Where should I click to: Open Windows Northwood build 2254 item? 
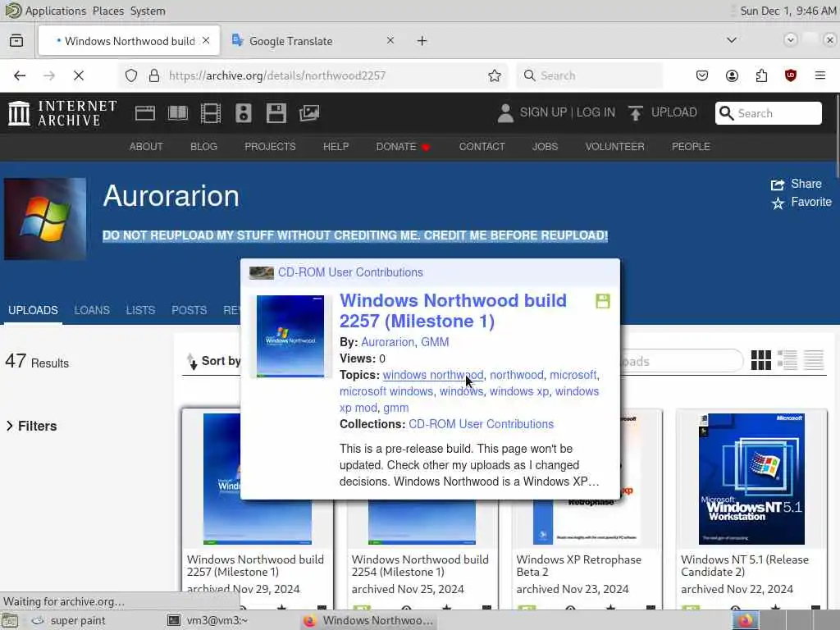(420, 566)
